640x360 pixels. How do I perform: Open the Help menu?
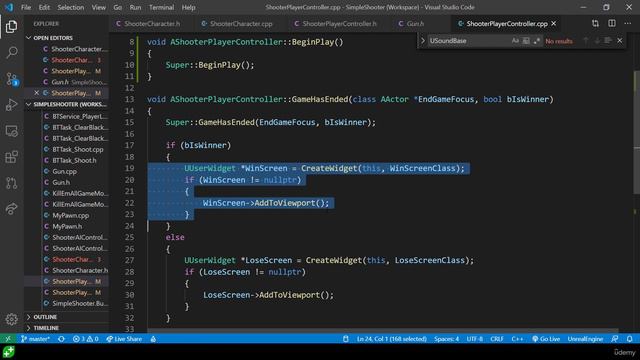(x=188, y=7)
